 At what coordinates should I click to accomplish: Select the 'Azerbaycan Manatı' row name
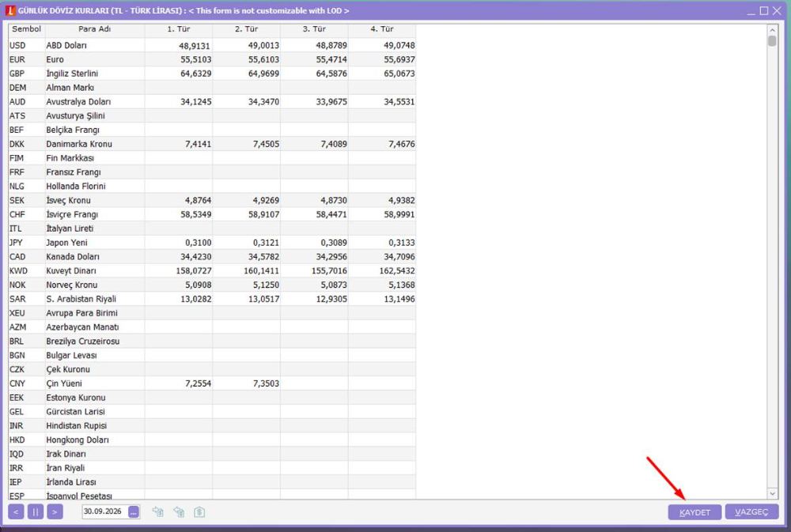[x=83, y=327]
